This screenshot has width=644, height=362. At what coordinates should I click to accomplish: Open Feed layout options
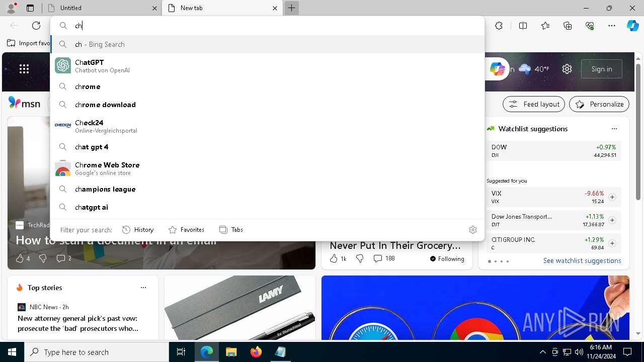coord(534,104)
